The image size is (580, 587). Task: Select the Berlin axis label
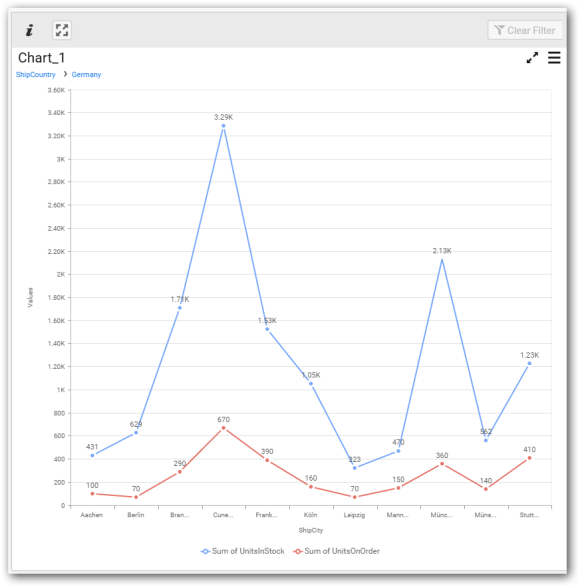point(136,515)
